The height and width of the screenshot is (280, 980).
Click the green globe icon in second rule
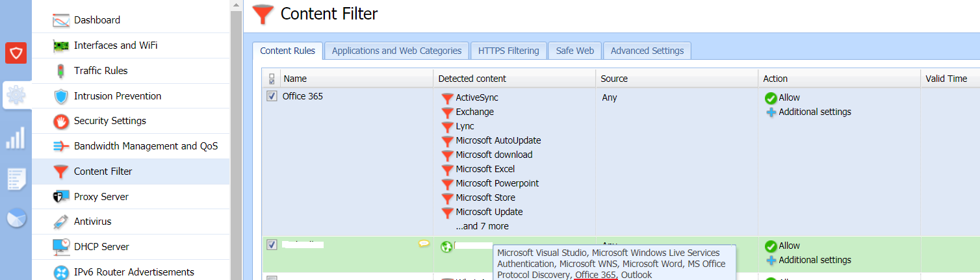(446, 247)
